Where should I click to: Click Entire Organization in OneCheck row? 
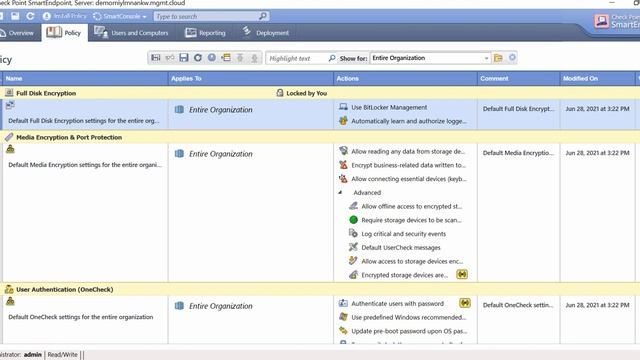pos(220,306)
